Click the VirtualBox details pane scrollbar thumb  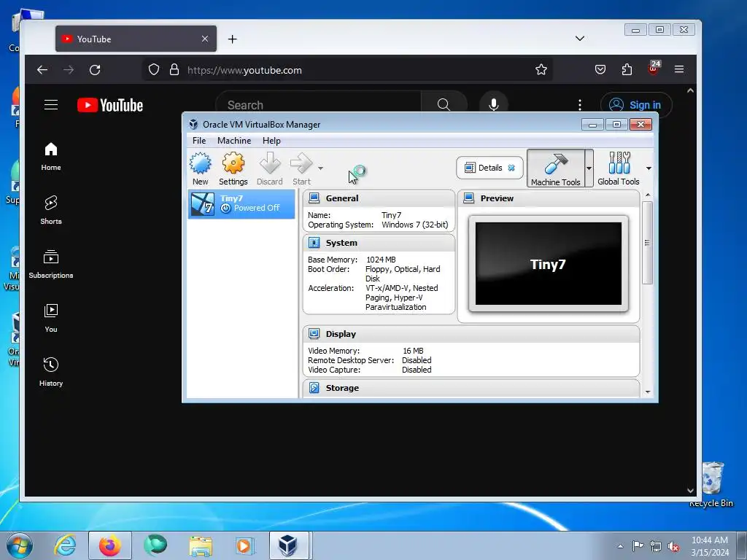(x=646, y=243)
